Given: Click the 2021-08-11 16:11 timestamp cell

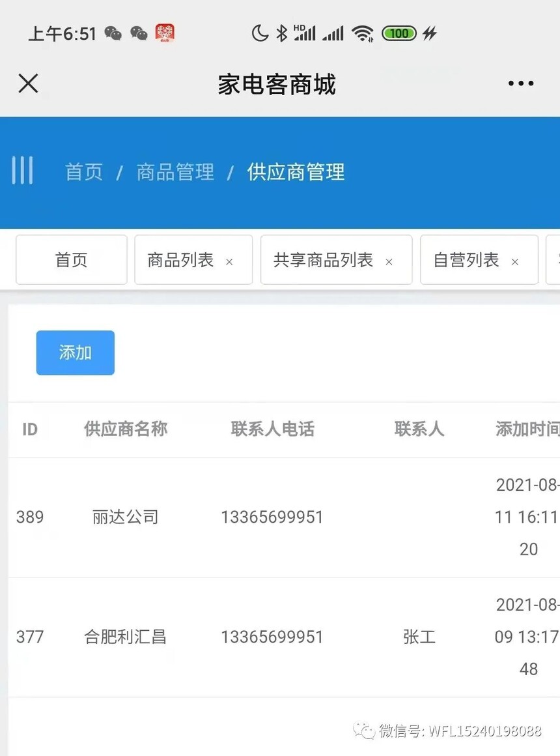Looking at the screenshot, I should click(x=527, y=517).
